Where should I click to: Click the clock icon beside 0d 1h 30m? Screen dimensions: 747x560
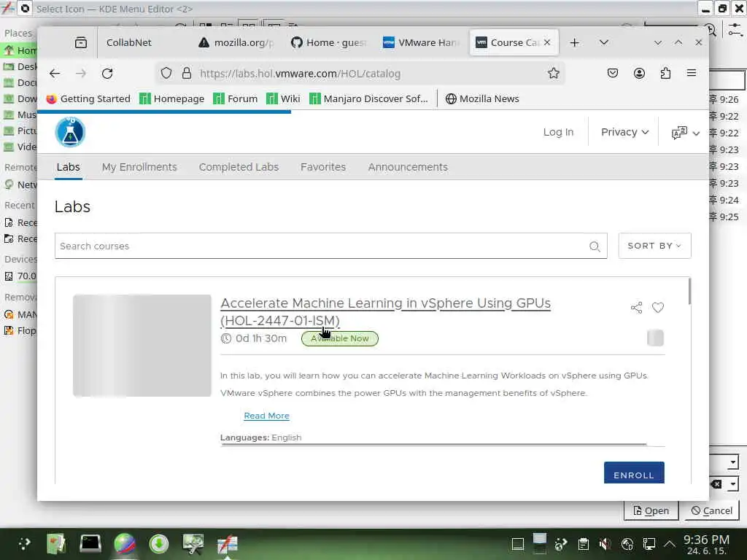[226, 338]
